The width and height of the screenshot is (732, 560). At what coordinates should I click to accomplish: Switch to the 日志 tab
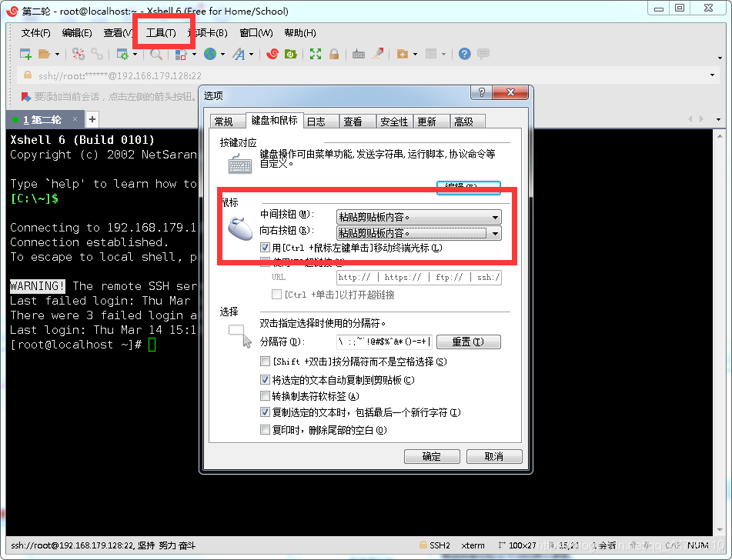320,122
